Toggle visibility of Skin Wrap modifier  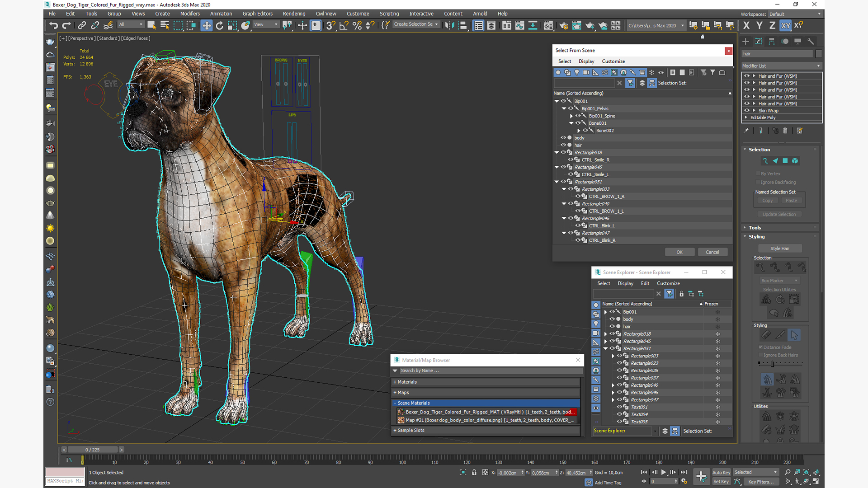(747, 110)
